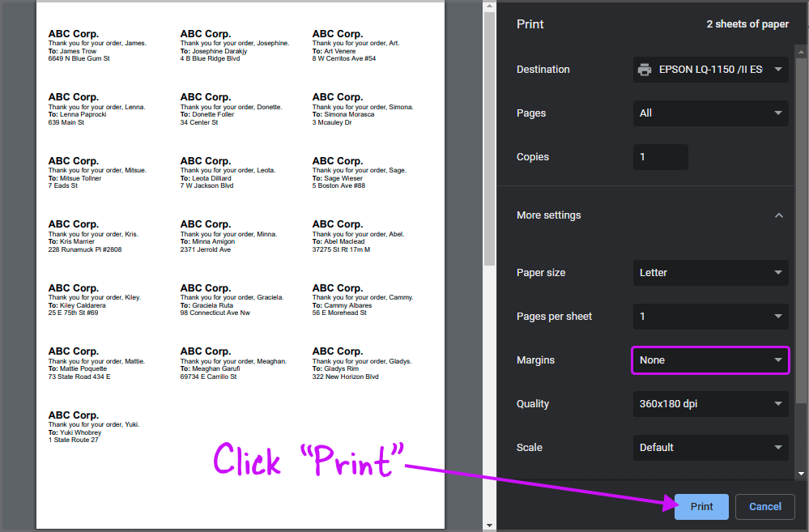
Task: Open the highlighted Margins dropdown
Action: coord(710,360)
